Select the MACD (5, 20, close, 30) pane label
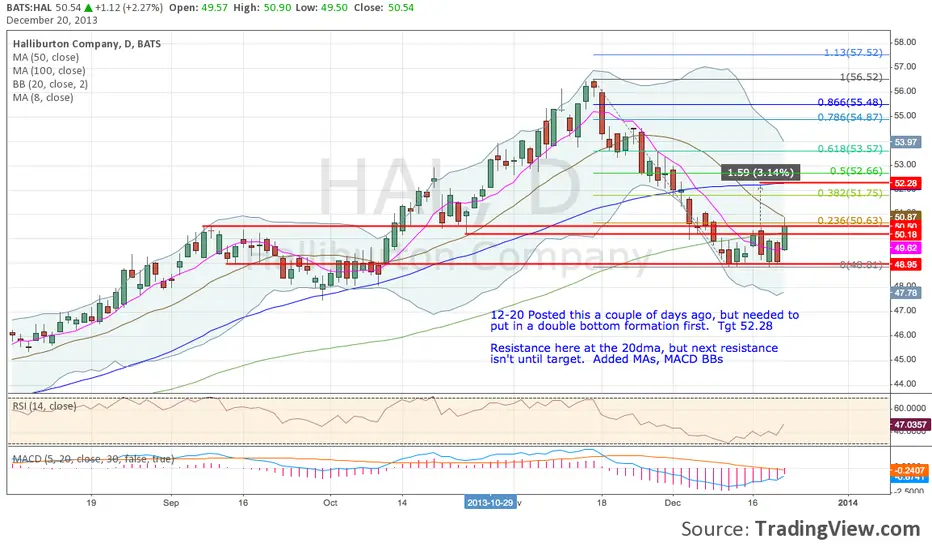Viewport: 932px width, 550px height. click(93, 459)
